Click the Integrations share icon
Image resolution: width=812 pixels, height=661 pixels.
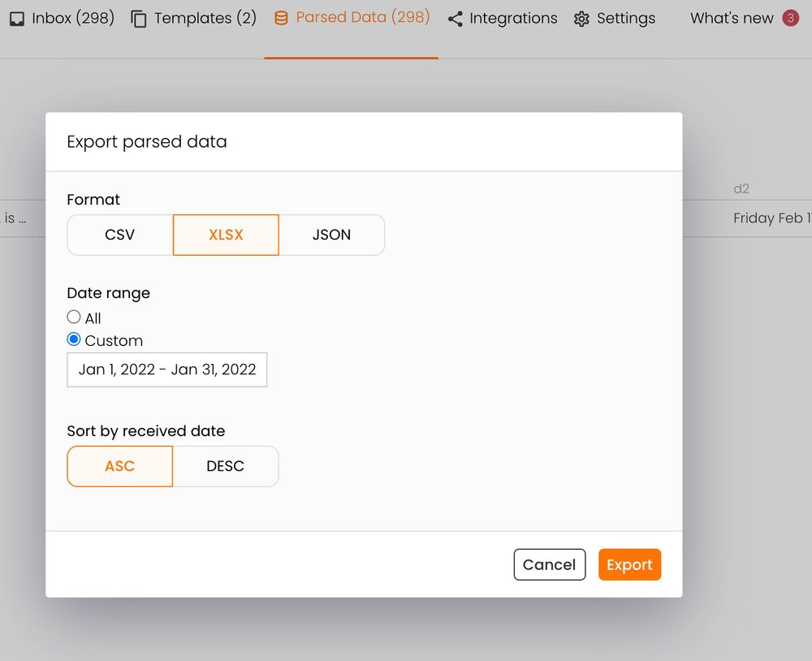(x=455, y=18)
